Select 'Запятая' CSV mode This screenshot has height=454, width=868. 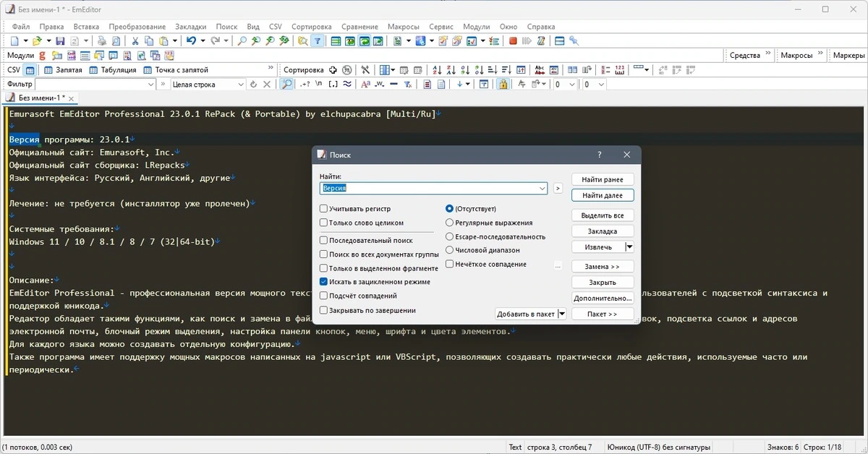click(x=63, y=70)
